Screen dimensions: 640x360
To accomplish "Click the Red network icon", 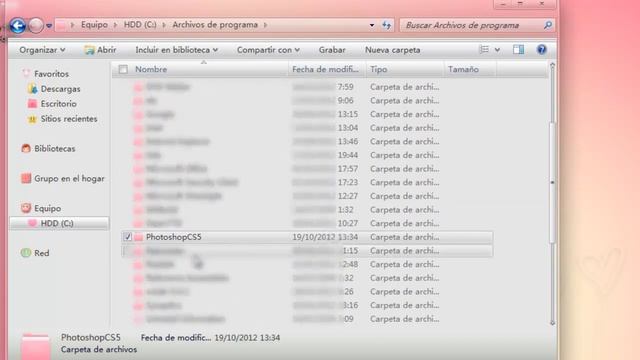I will tap(26, 253).
